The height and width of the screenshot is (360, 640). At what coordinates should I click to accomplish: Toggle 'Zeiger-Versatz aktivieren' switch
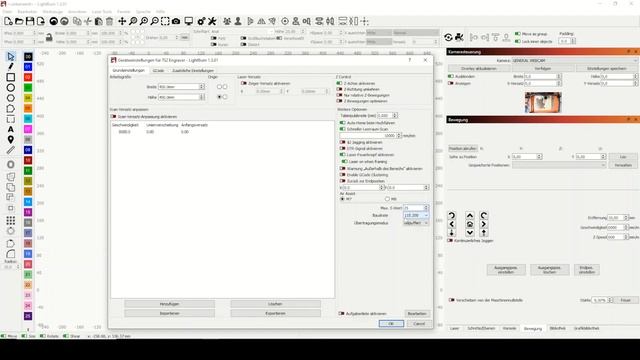click(244, 83)
